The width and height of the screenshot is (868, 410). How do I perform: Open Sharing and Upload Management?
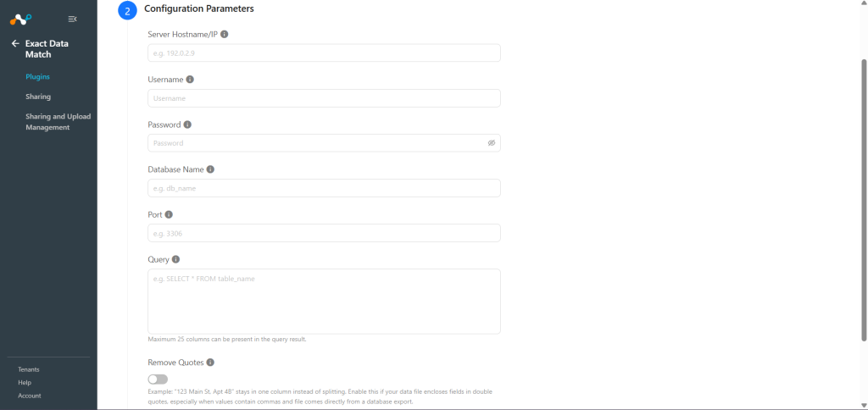pos(58,122)
